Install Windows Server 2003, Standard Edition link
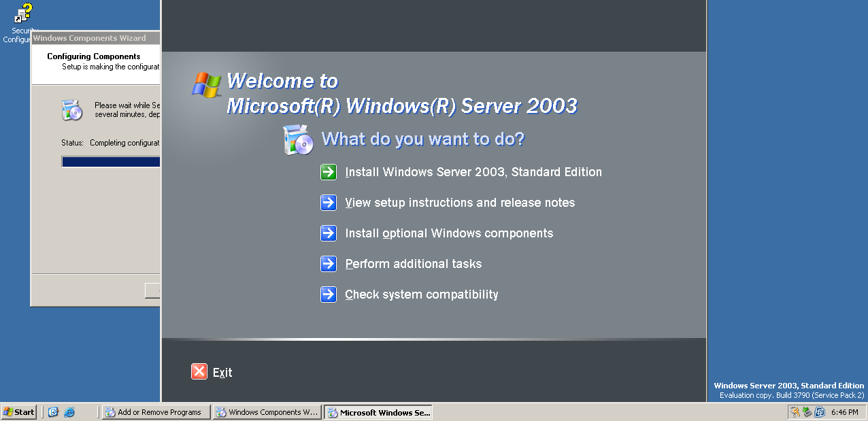868x421 pixels. (x=473, y=172)
